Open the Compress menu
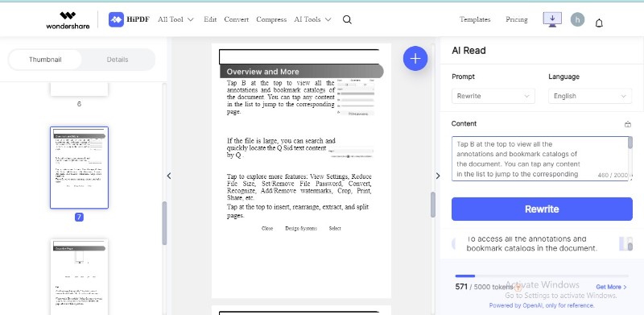 pos(271,19)
